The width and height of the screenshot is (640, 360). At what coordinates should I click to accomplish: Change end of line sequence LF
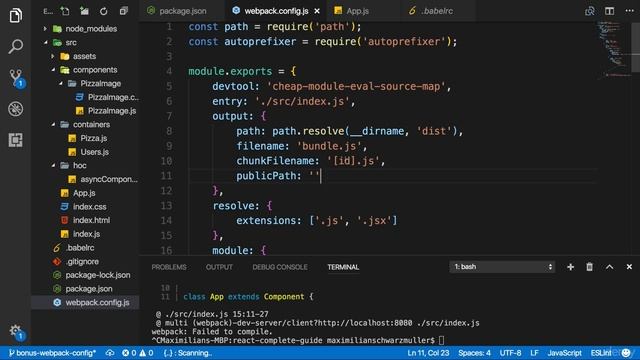[x=534, y=353]
